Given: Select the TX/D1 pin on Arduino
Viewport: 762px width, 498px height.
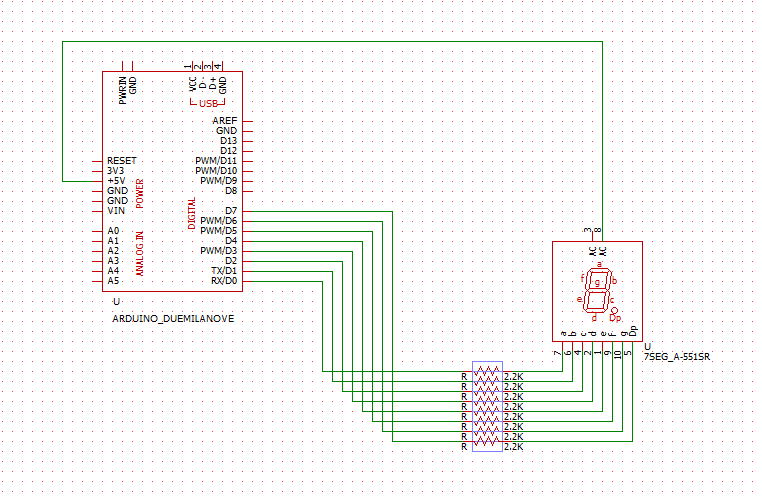Looking at the screenshot, I should [x=223, y=271].
